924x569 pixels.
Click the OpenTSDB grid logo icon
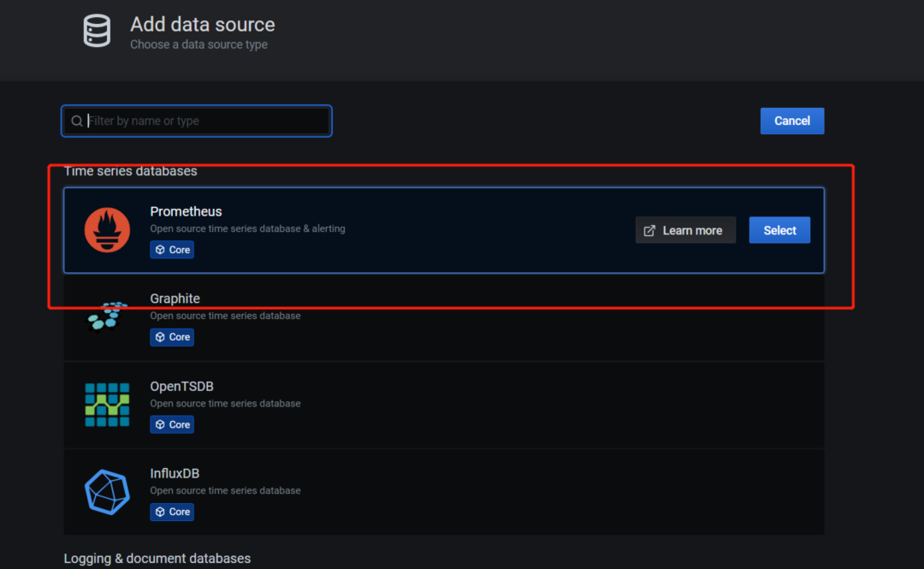pyautogui.click(x=107, y=405)
